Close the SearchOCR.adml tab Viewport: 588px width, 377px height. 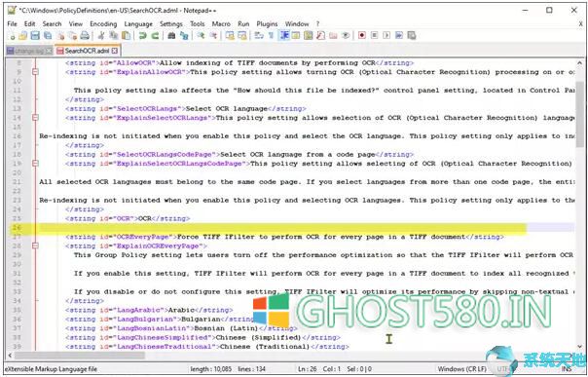click(115, 51)
